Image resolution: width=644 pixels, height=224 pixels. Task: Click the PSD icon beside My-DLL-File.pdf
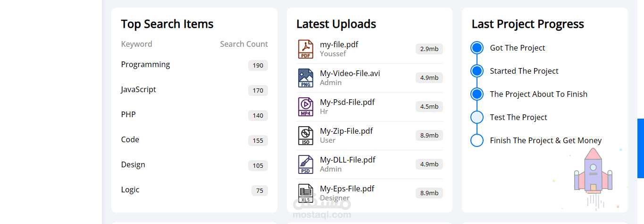point(305,164)
